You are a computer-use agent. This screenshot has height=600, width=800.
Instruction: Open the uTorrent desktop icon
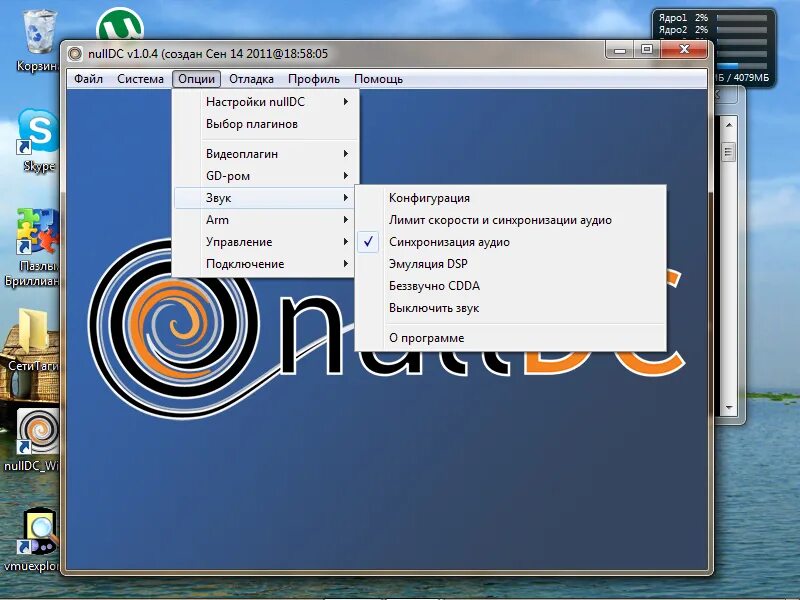(120, 24)
